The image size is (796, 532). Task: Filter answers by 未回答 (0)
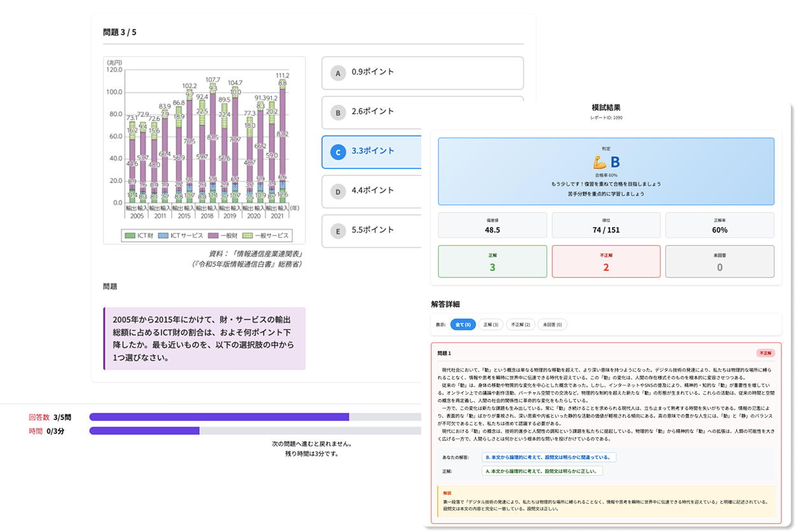click(x=552, y=325)
